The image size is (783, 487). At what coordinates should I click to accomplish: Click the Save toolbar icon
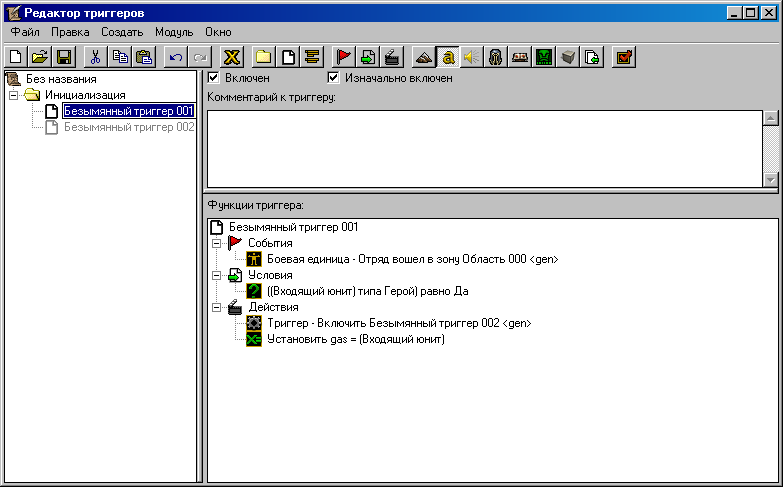(63, 57)
